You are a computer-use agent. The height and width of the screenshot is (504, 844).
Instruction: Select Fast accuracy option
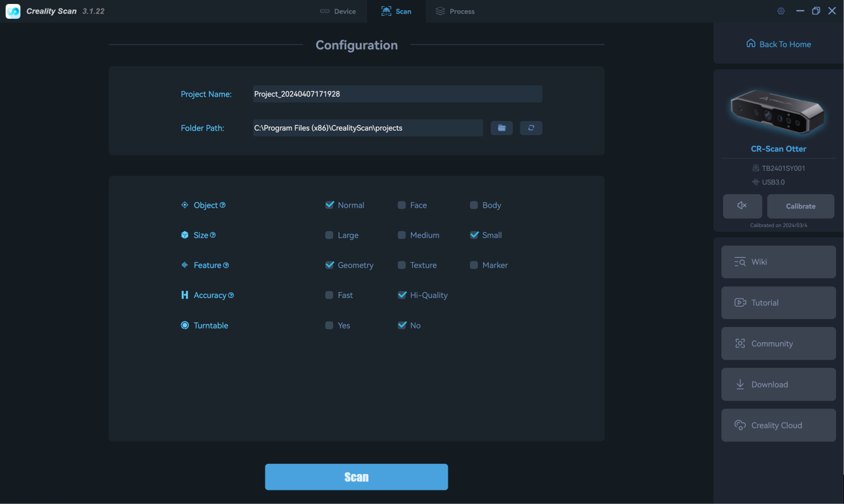pos(329,295)
